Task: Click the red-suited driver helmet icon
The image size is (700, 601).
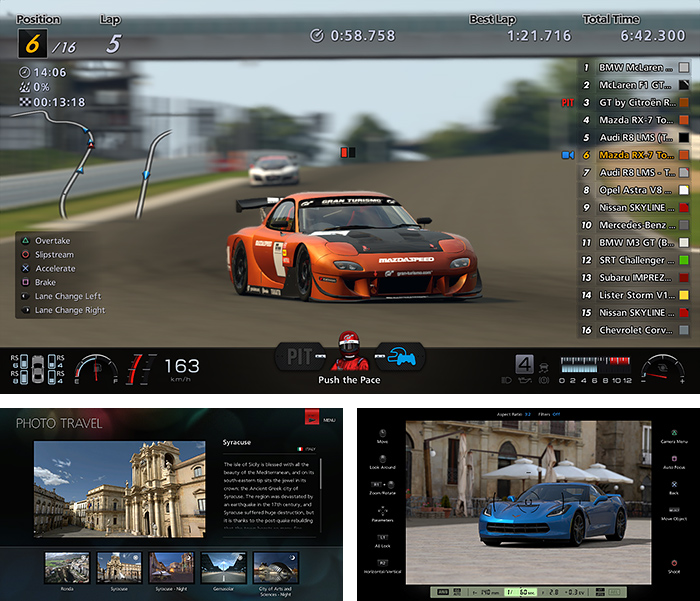Action: pyautogui.click(x=350, y=351)
